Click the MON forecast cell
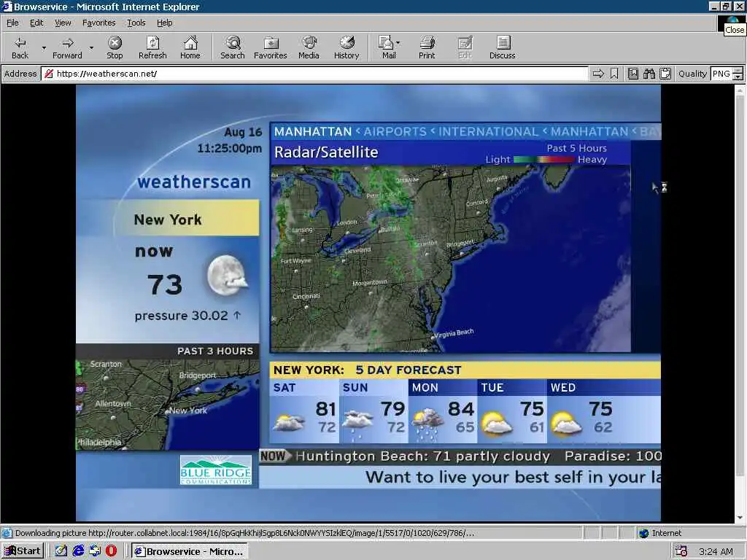The width and height of the screenshot is (747, 560). (443, 411)
